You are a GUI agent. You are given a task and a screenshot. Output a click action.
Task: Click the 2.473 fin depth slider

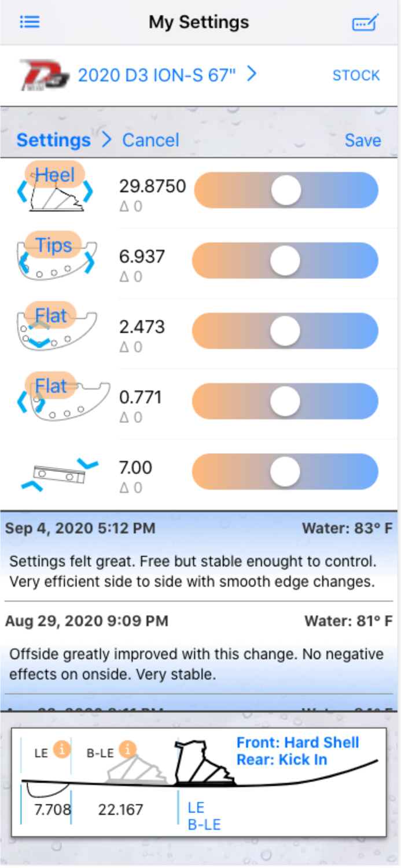pos(285,331)
